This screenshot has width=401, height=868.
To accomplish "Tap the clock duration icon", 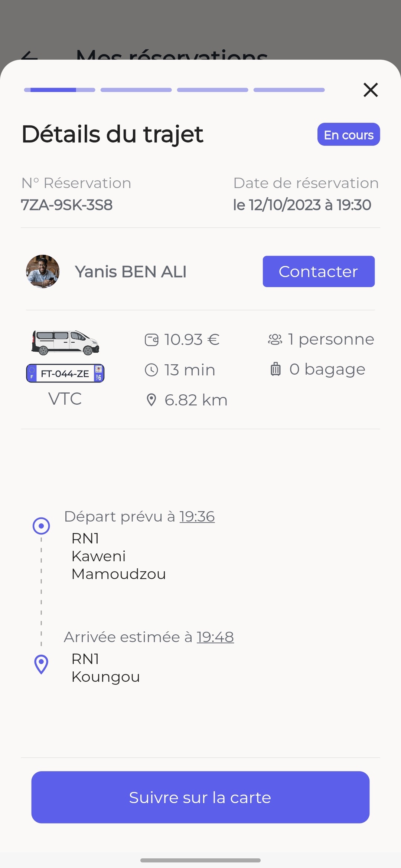I will pyautogui.click(x=151, y=370).
